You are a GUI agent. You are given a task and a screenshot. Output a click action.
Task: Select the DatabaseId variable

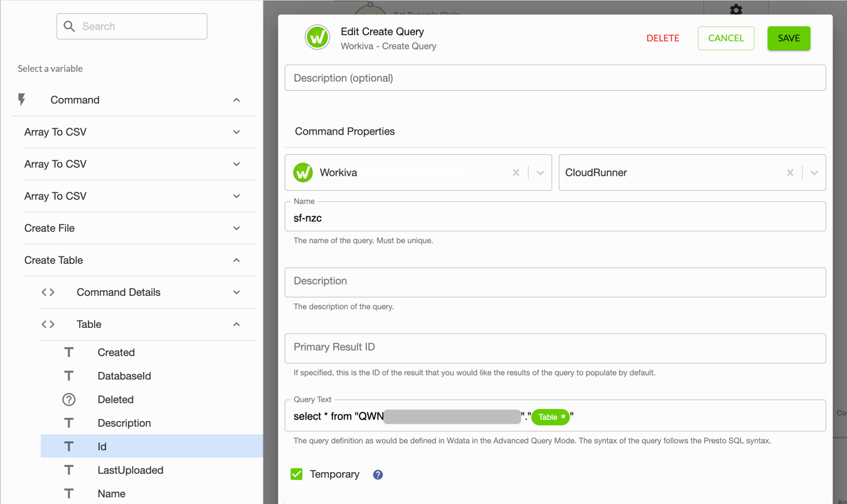click(124, 375)
